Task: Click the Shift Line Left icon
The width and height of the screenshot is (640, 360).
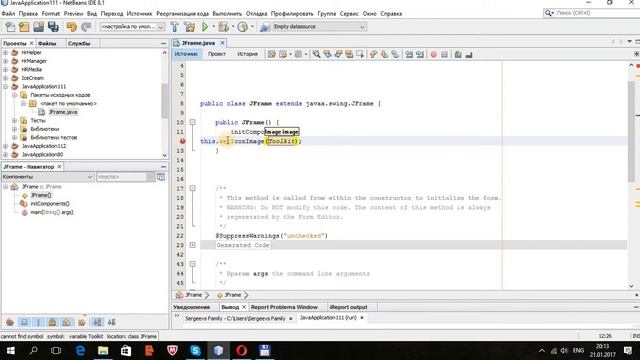Action: coord(409,54)
